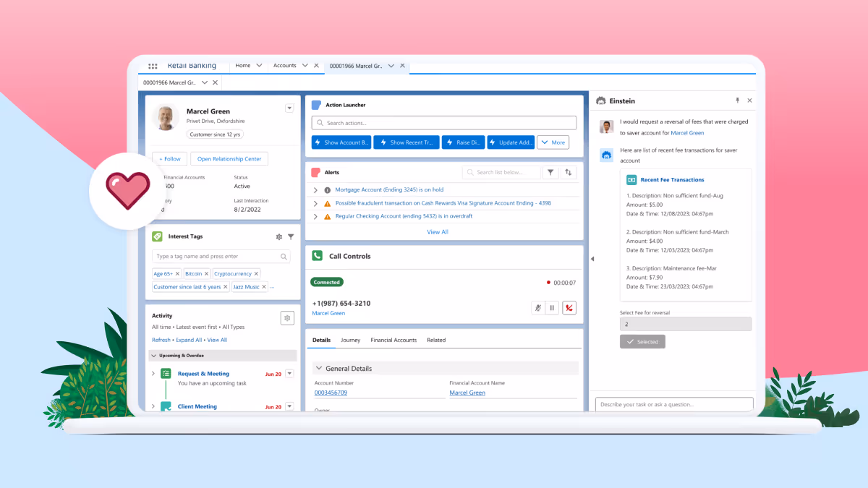
Task: Run the Update Add.. action
Action: click(x=511, y=142)
